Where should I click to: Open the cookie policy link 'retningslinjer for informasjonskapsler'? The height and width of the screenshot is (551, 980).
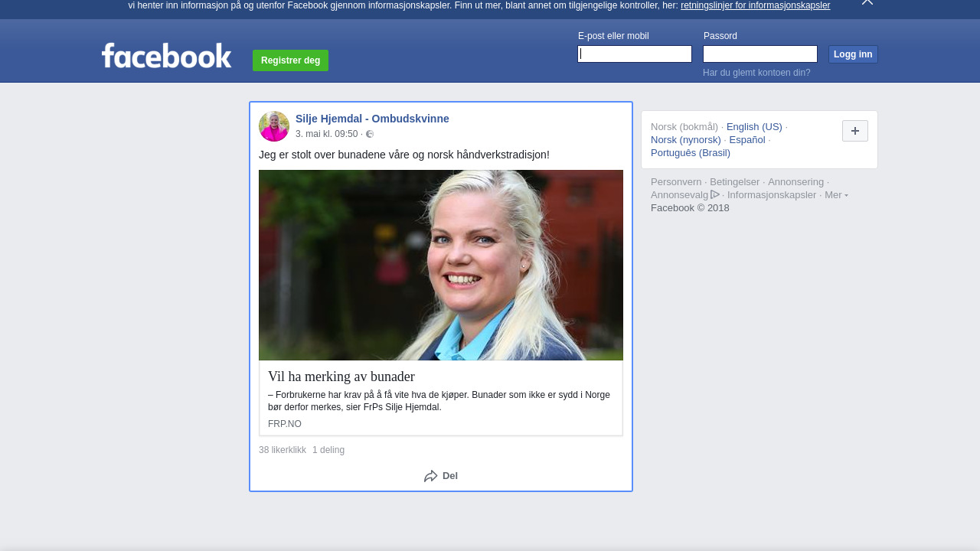(755, 5)
